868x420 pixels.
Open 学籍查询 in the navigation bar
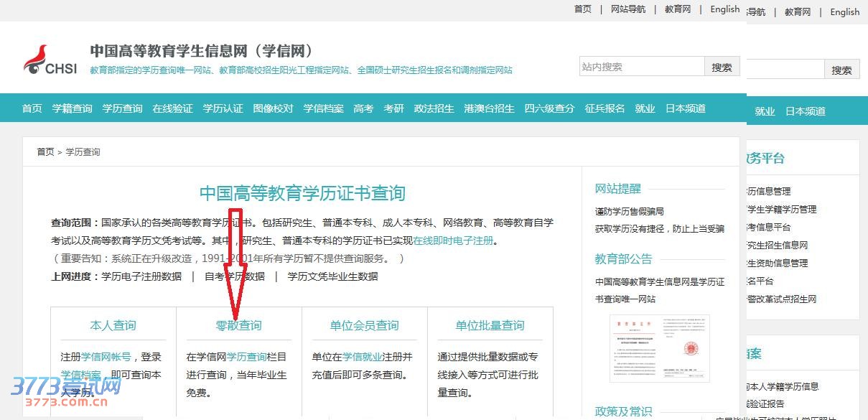[72, 108]
